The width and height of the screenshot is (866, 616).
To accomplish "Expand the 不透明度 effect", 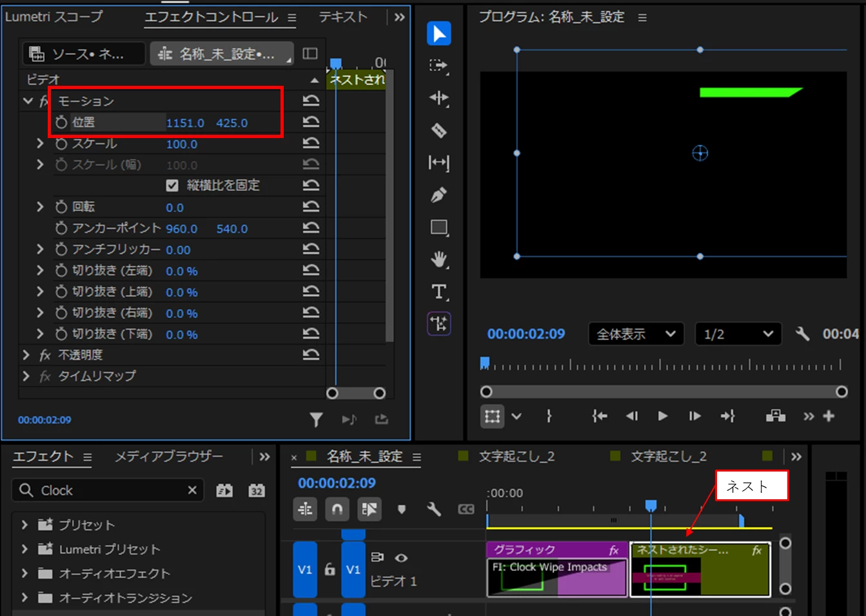I will [x=26, y=355].
